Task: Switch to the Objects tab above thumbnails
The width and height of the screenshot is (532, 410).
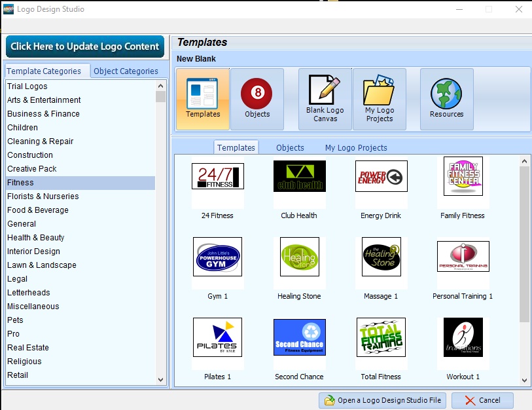Action: coord(290,147)
